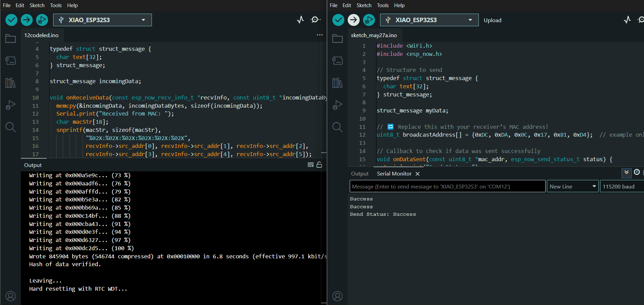Image resolution: width=644 pixels, height=305 pixels.
Task: Open Library Manager in left window sidebar
Action: click(x=11, y=83)
